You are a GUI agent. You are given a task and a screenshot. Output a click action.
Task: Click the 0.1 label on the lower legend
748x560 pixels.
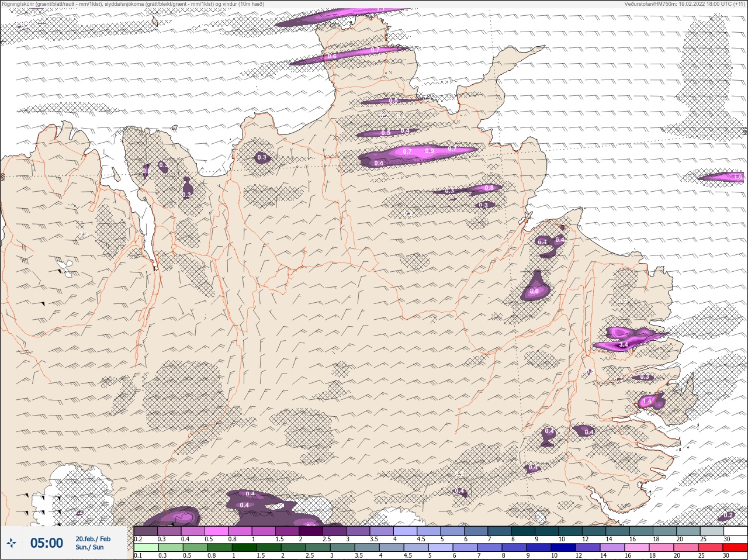click(x=138, y=555)
